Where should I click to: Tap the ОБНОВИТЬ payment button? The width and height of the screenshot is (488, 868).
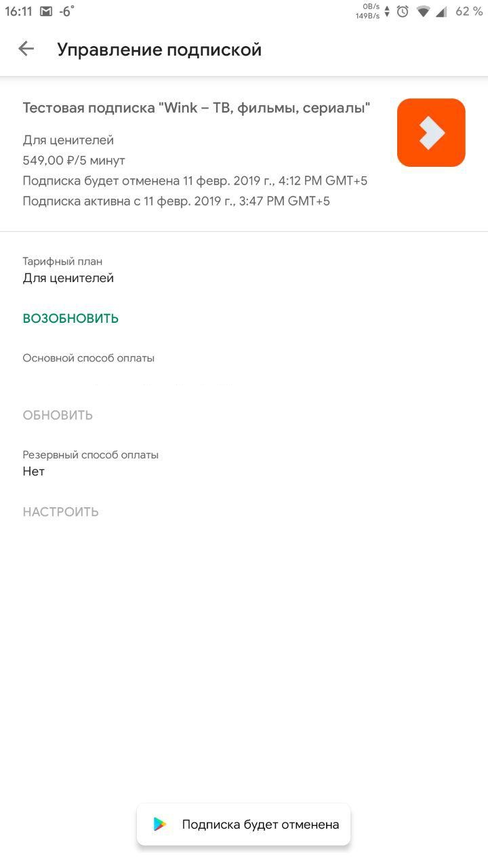[58, 416]
